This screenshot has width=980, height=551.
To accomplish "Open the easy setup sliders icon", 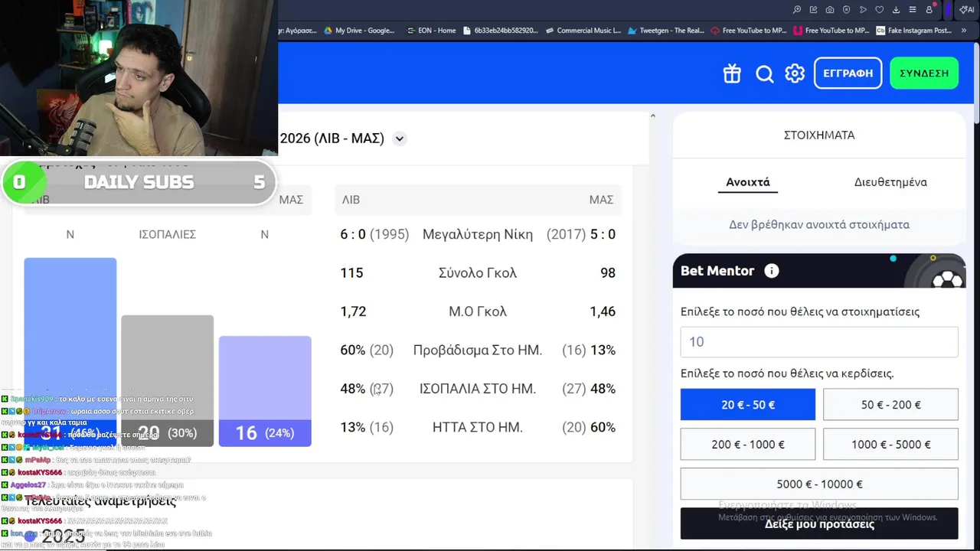I will click(x=913, y=10).
